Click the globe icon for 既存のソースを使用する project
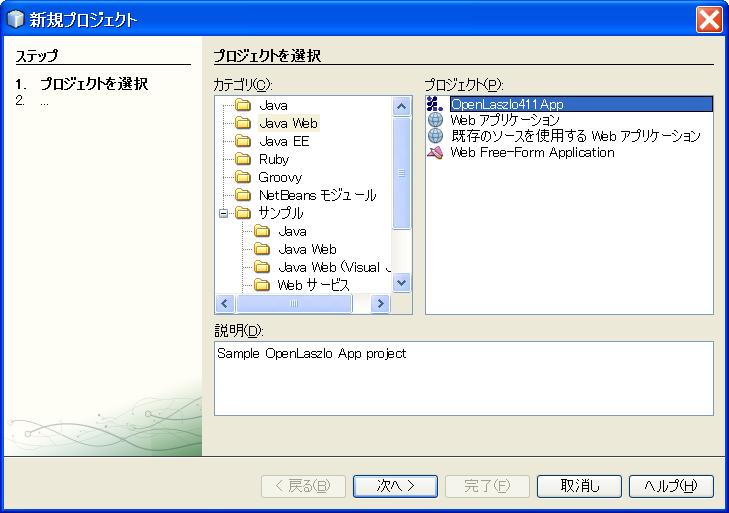 coord(435,135)
